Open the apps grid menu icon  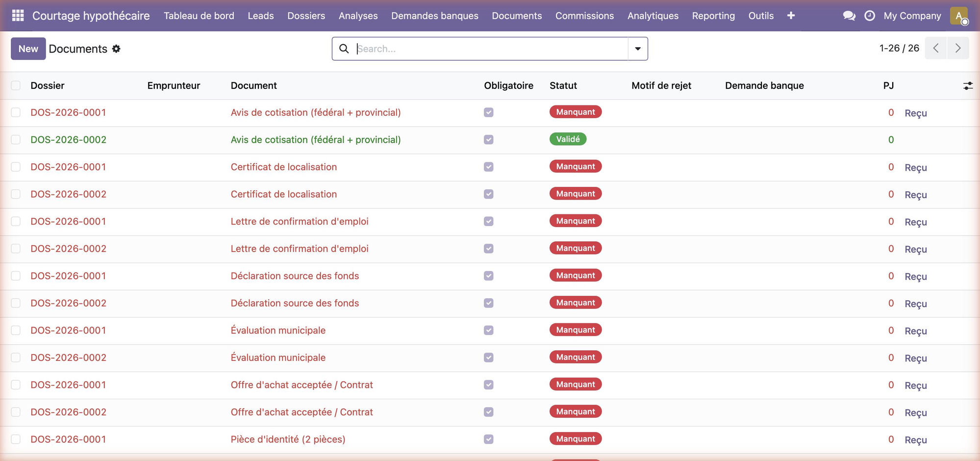(18, 16)
